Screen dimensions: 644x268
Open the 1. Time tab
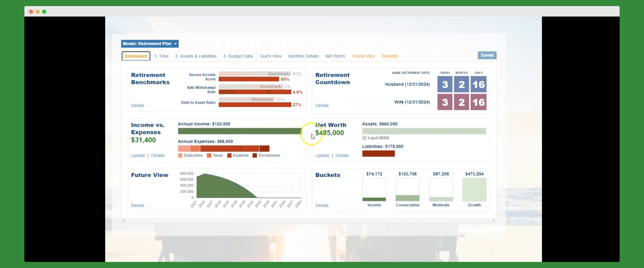pos(161,56)
